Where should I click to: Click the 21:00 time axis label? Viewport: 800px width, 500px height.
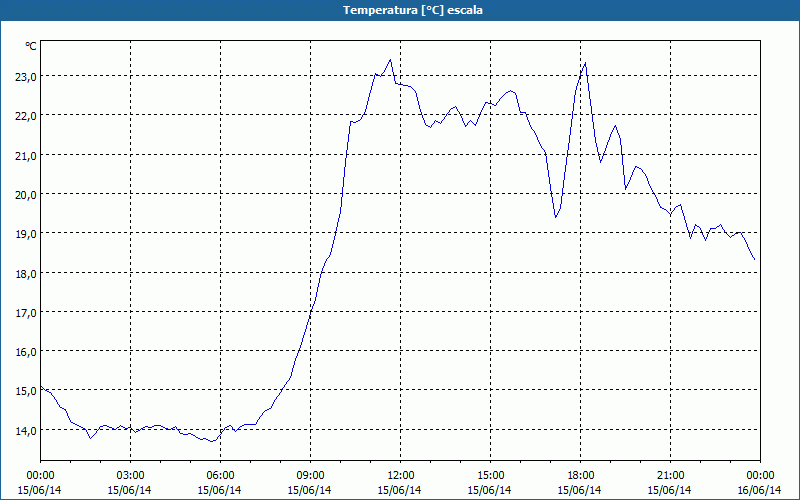[670, 476]
